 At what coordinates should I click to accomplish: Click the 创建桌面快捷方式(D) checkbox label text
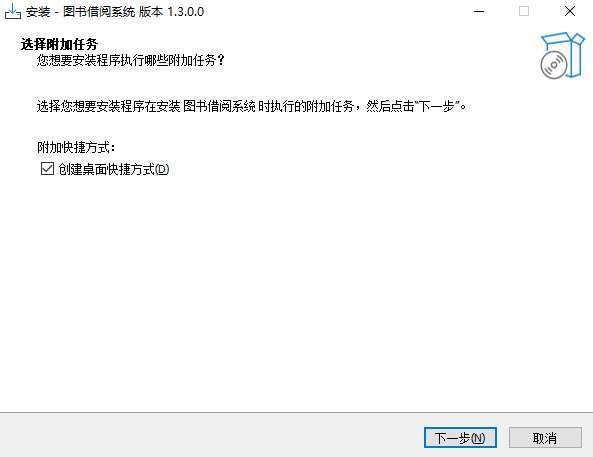(114, 169)
